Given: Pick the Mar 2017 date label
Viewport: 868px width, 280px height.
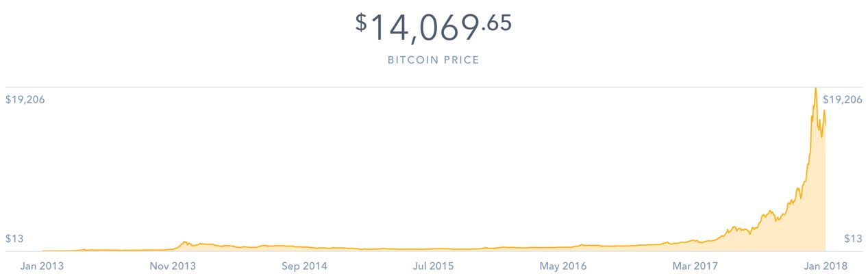Looking at the screenshot, I should tap(695, 266).
